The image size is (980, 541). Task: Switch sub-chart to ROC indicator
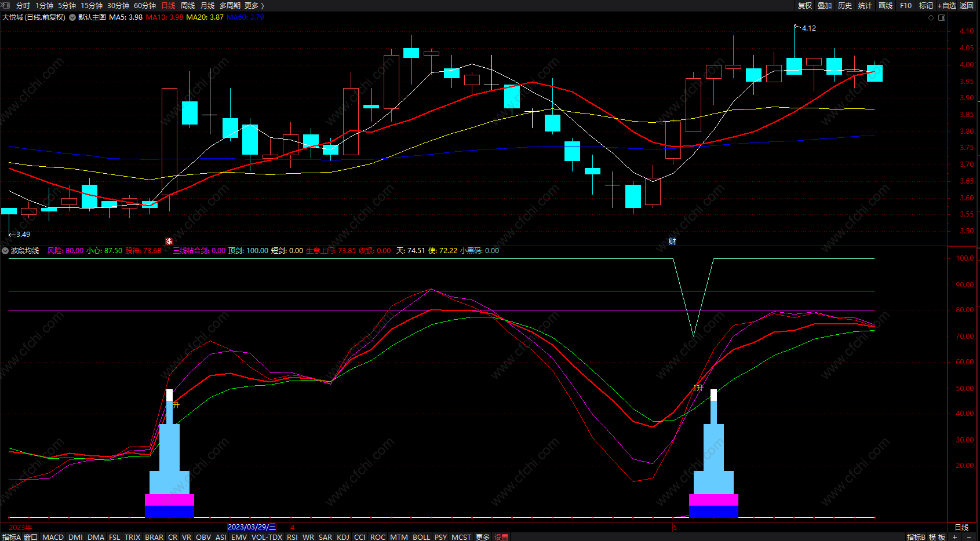click(x=378, y=537)
